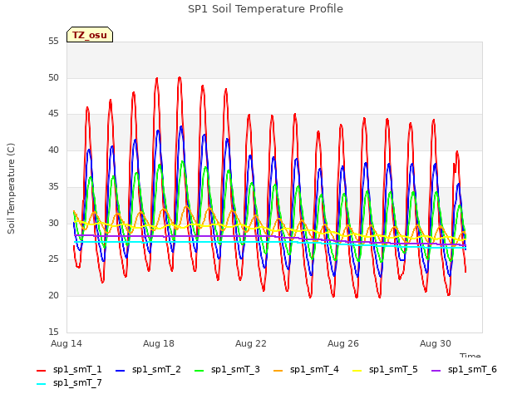
Task: Click the Aug 30 x-axis tick label
Action: (x=436, y=343)
